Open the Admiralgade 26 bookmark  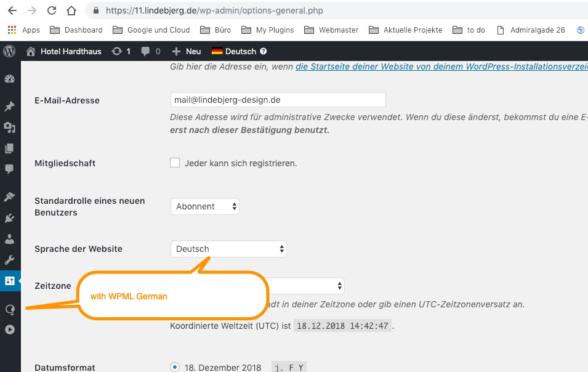[x=531, y=30]
